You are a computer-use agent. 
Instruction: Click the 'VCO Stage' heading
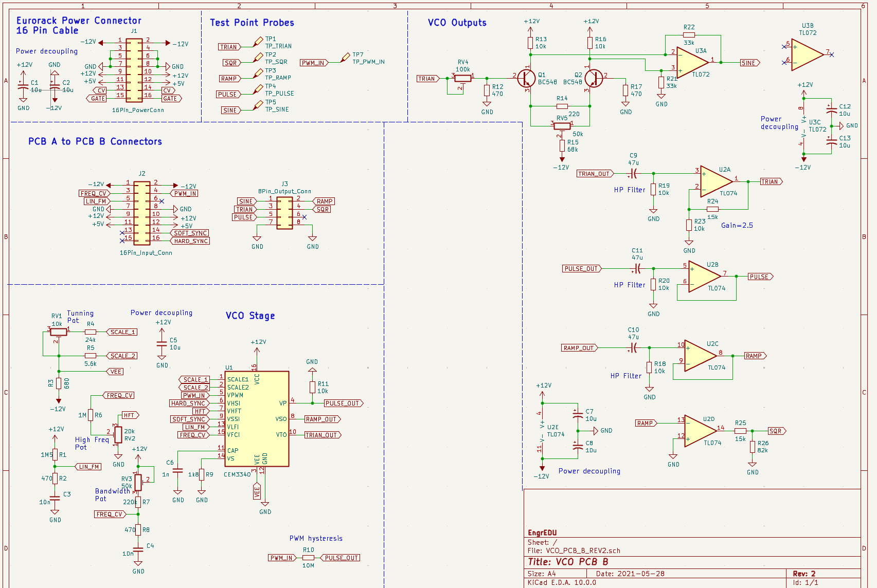coord(250,316)
